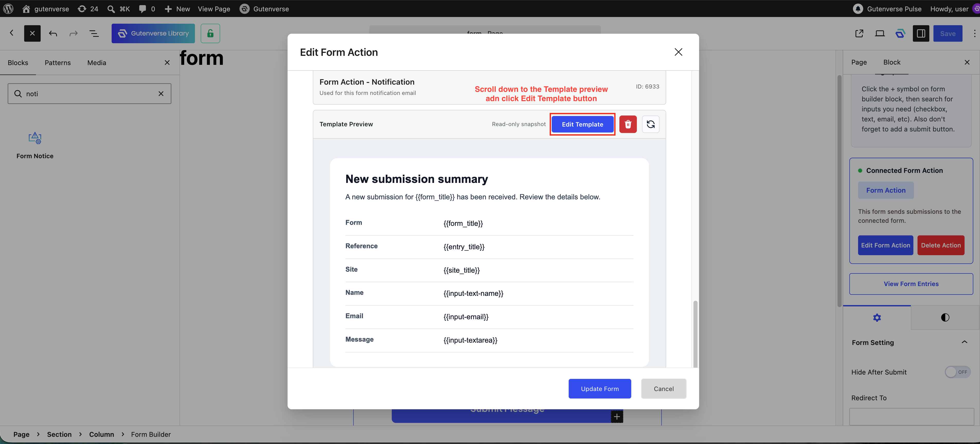The height and width of the screenshot is (444, 980).
Task: Click the green unlock padlock icon
Action: [x=210, y=33]
